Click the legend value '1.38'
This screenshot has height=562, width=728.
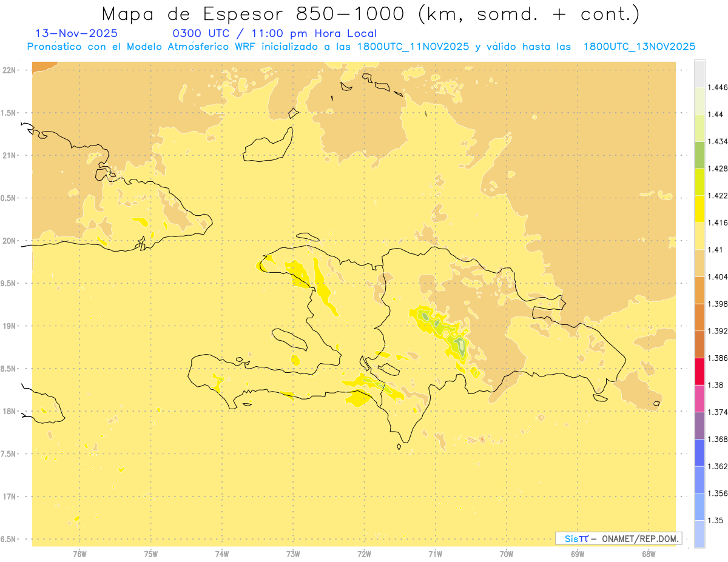point(716,385)
